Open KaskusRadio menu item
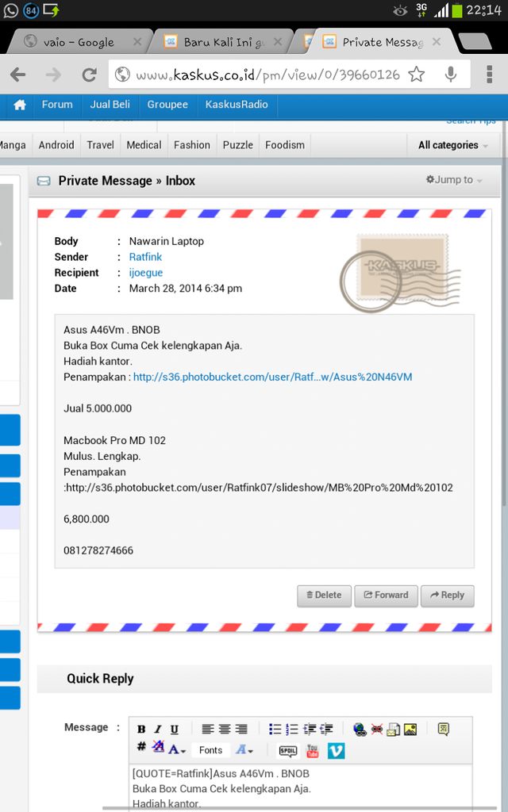Viewport: 508px width, 812px height. pyautogui.click(x=237, y=105)
